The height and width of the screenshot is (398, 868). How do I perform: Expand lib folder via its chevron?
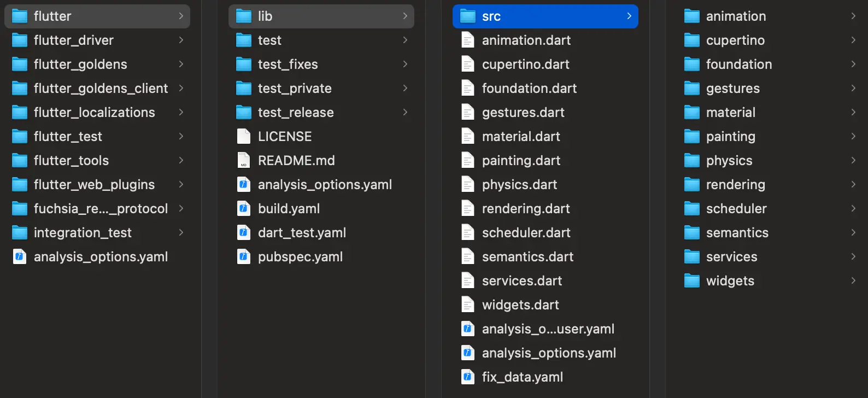click(405, 16)
